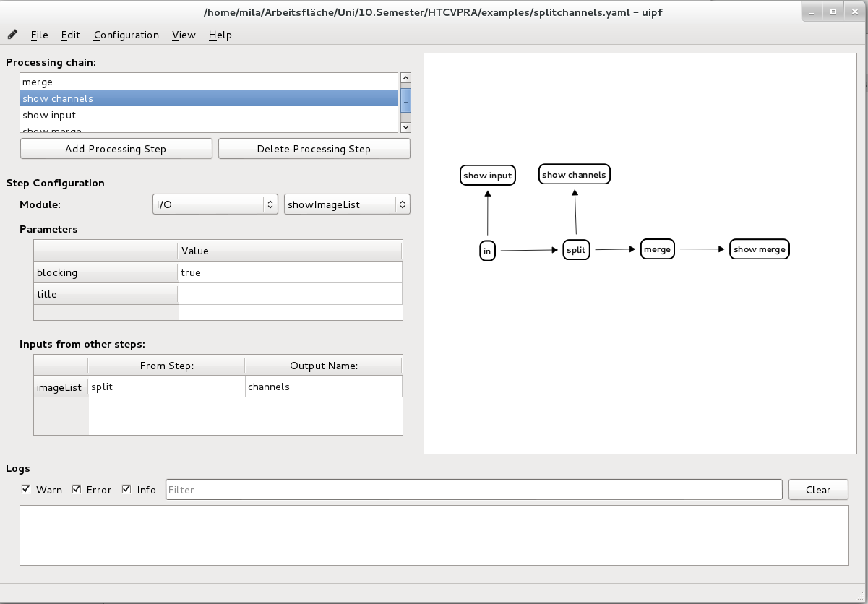This screenshot has width=868, height=604.
Task: Select the 'in' node in graph
Action: (487, 251)
